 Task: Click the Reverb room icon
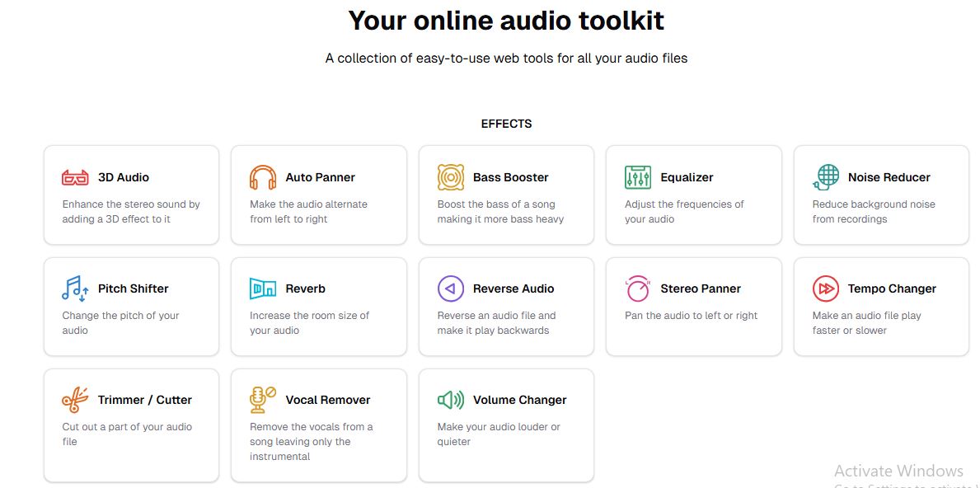[x=263, y=289]
